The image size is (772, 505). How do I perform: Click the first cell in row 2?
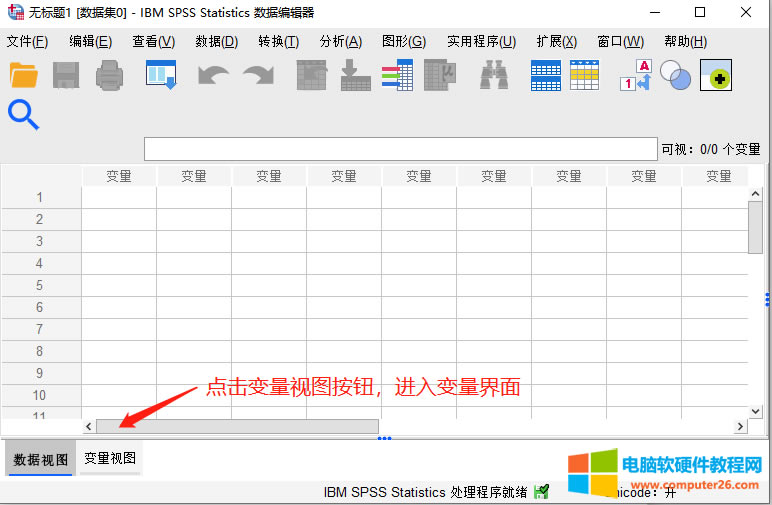pyautogui.click(x=119, y=220)
